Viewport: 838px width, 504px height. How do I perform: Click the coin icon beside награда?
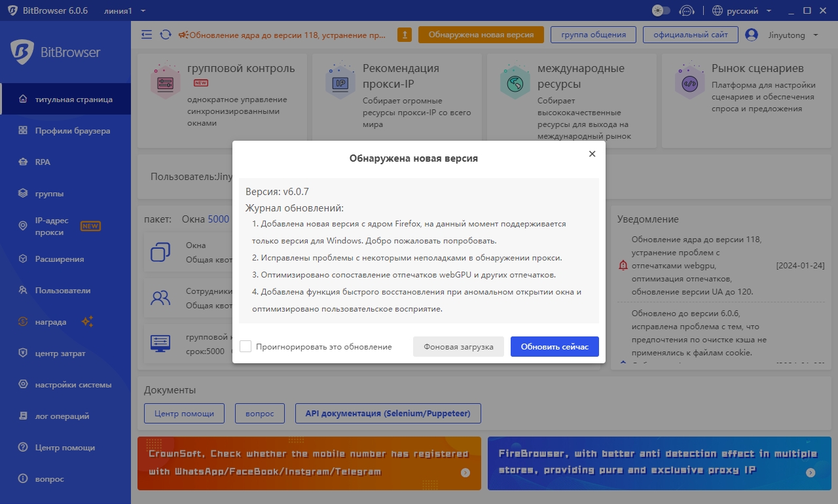tap(23, 322)
